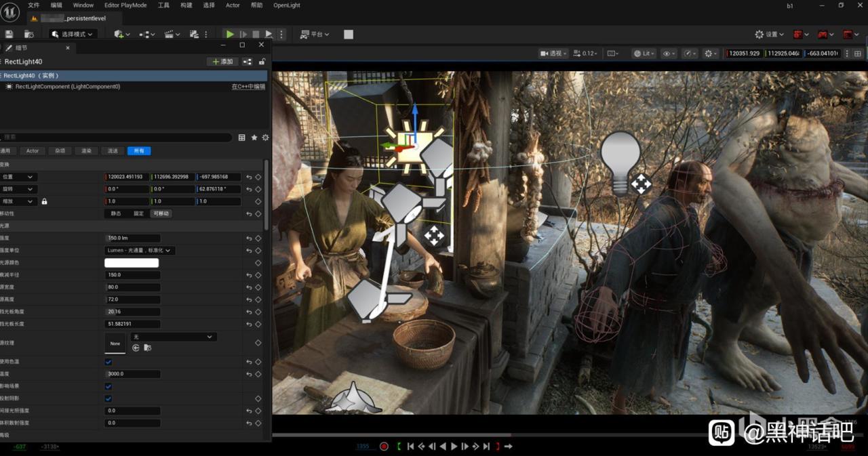The height and width of the screenshot is (456, 868).
Task: Open the 位置 location type dropdown
Action: [18, 177]
